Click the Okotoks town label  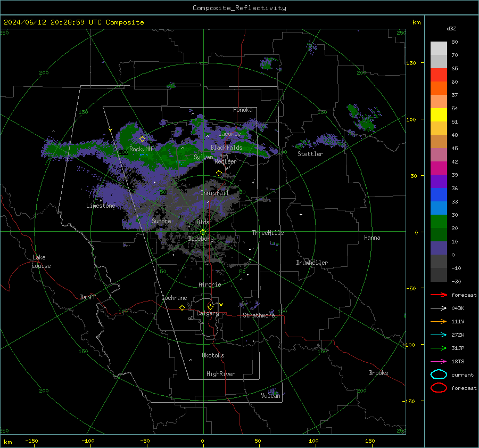click(x=213, y=355)
